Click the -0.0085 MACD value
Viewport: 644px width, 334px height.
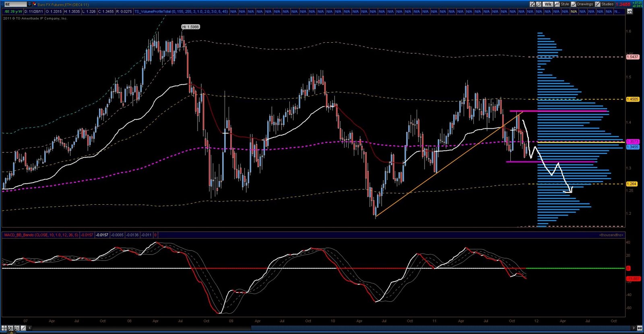[x=118, y=235]
